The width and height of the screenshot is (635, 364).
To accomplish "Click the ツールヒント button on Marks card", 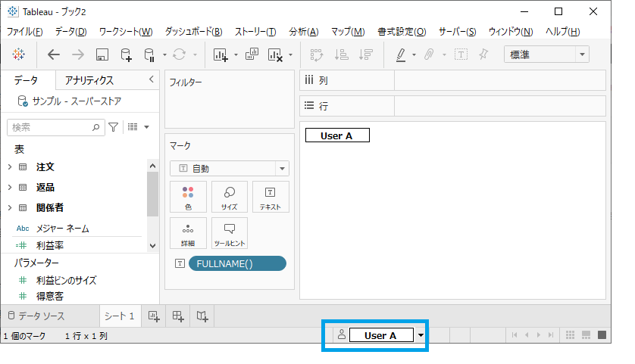I will [x=229, y=233].
